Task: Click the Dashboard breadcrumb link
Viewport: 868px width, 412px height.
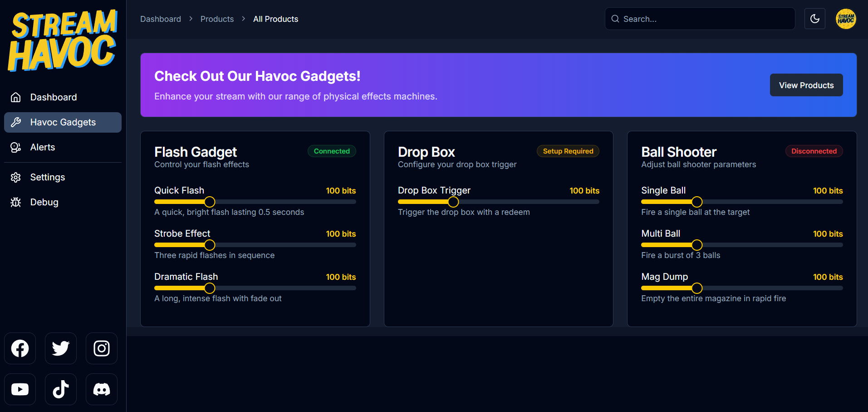Action: tap(161, 19)
